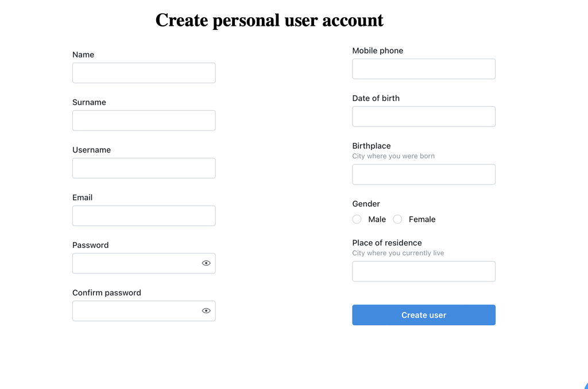Viewport: 588px width, 389px height.
Task: Focus the Birthplace input field
Action: click(x=423, y=174)
